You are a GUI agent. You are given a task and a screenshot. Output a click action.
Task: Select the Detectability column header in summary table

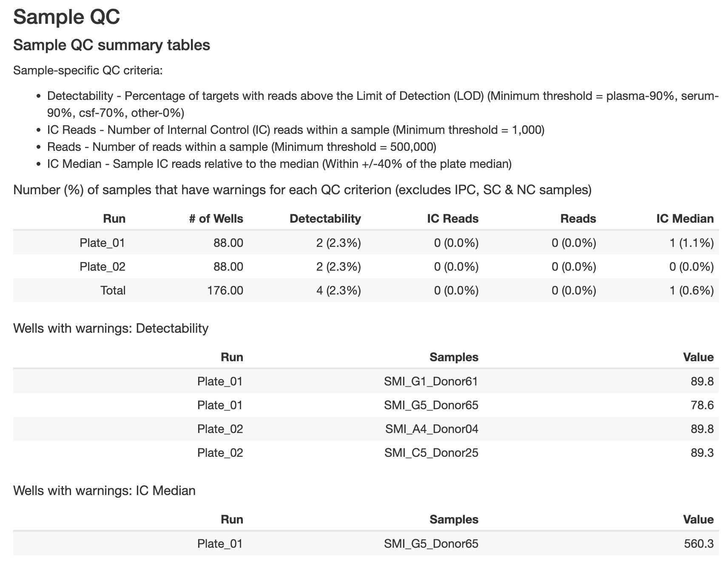click(x=325, y=218)
